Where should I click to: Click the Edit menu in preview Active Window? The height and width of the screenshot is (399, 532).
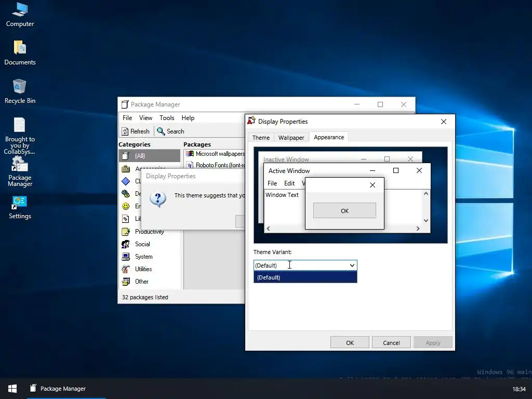point(289,183)
